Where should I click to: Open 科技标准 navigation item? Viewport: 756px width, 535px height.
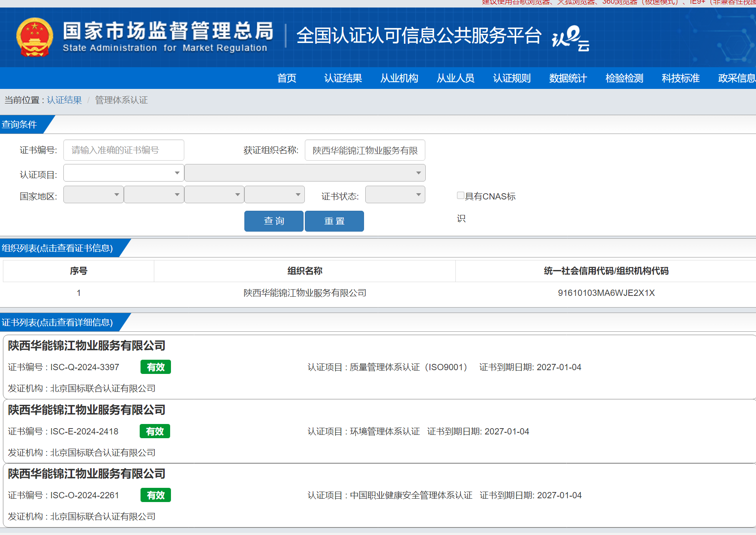[681, 78]
